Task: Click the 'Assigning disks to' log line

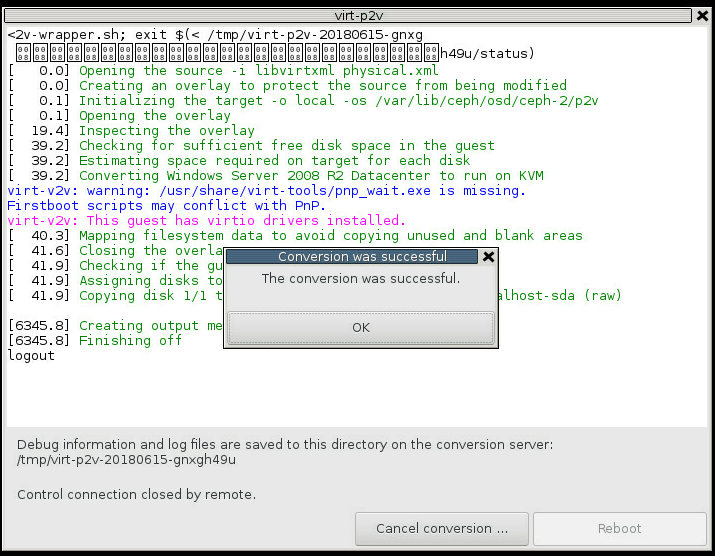Action: click(116, 281)
